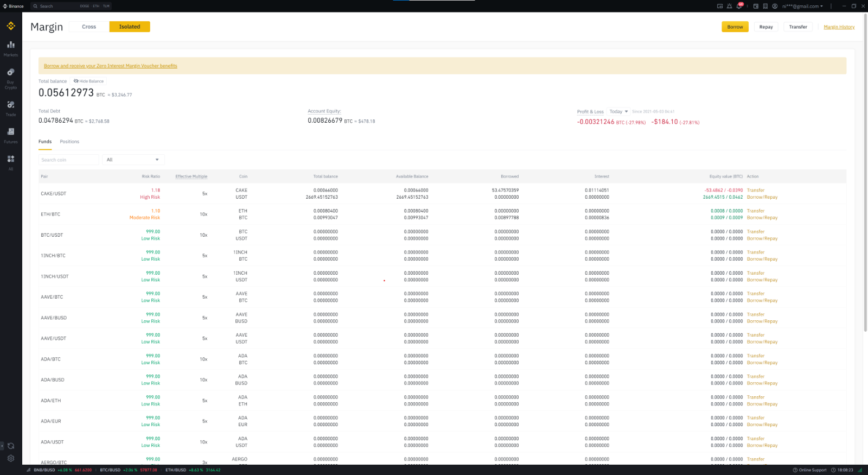Click Transfer in the ADA/USDT row
Image resolution: width=868 pixels, height=475 pixels.
pyautogui.click(x=756, y=439)
